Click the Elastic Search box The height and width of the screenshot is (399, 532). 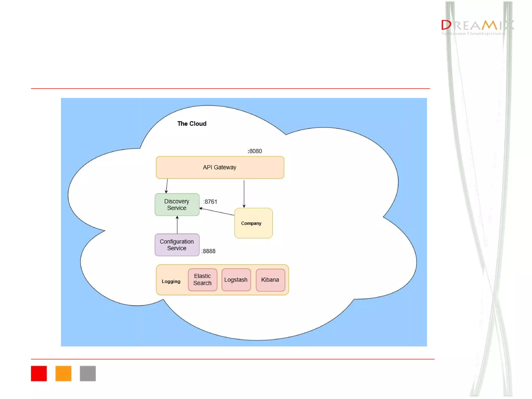point(202,280)
